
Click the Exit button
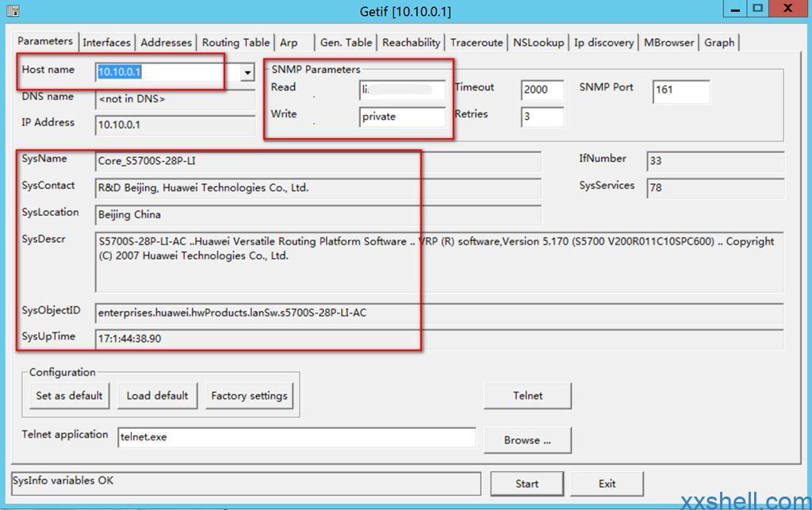point(607,484)
